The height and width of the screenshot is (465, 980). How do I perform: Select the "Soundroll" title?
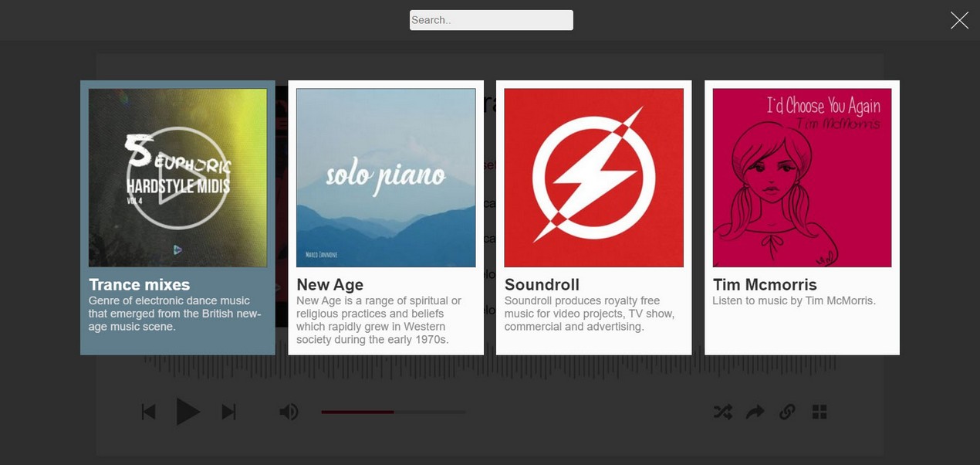[x=542, y=284]
